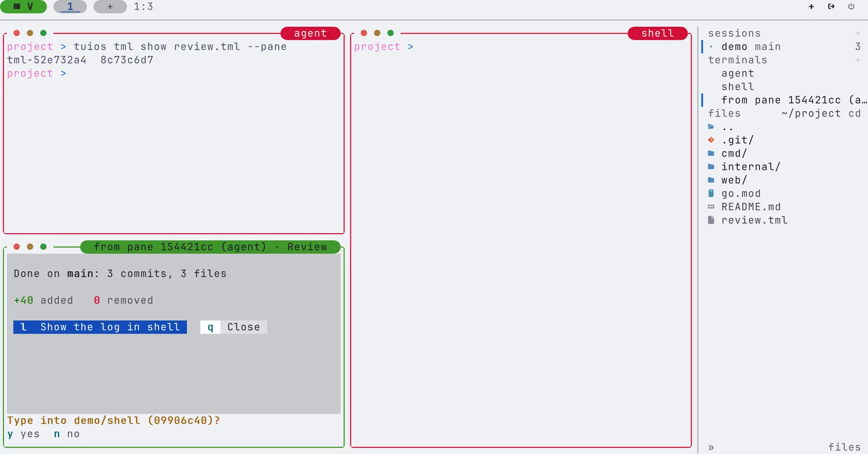
Task: Click the agent pane's last prompt line
Action: (x=36, y=73)
